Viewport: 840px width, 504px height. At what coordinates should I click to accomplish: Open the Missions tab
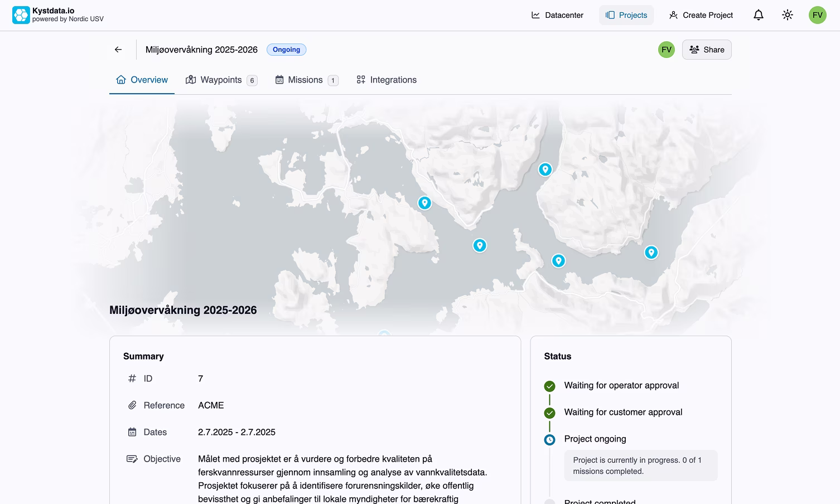pyautogui.click(x=306, y=80)
